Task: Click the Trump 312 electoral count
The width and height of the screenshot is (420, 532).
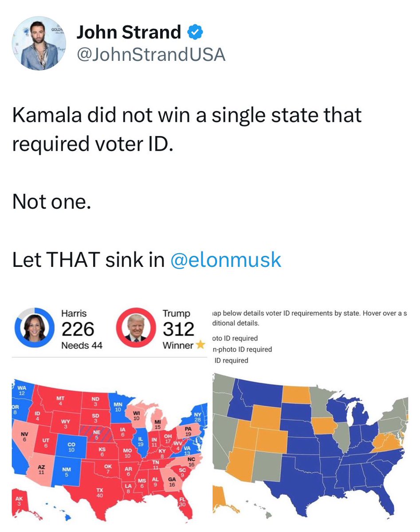Action: (x=178, y=329)
